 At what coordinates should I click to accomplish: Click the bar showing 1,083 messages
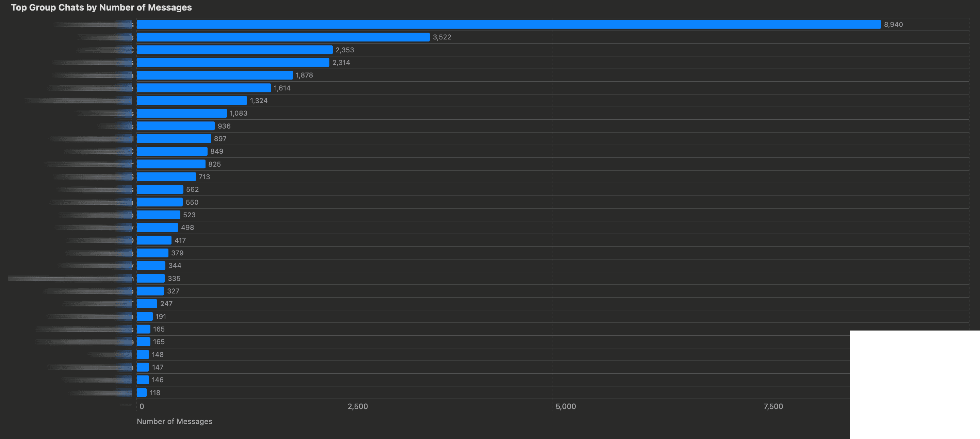[183, 113]
